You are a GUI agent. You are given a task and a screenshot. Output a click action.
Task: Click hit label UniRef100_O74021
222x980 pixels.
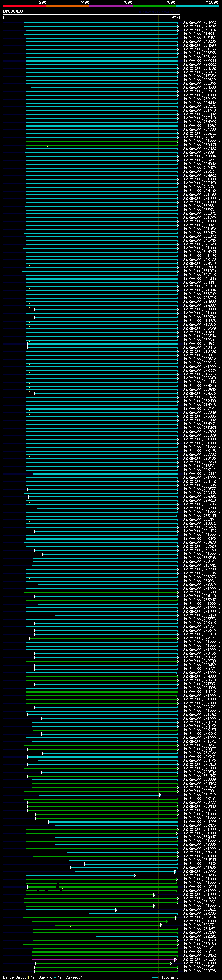point(199,948)
